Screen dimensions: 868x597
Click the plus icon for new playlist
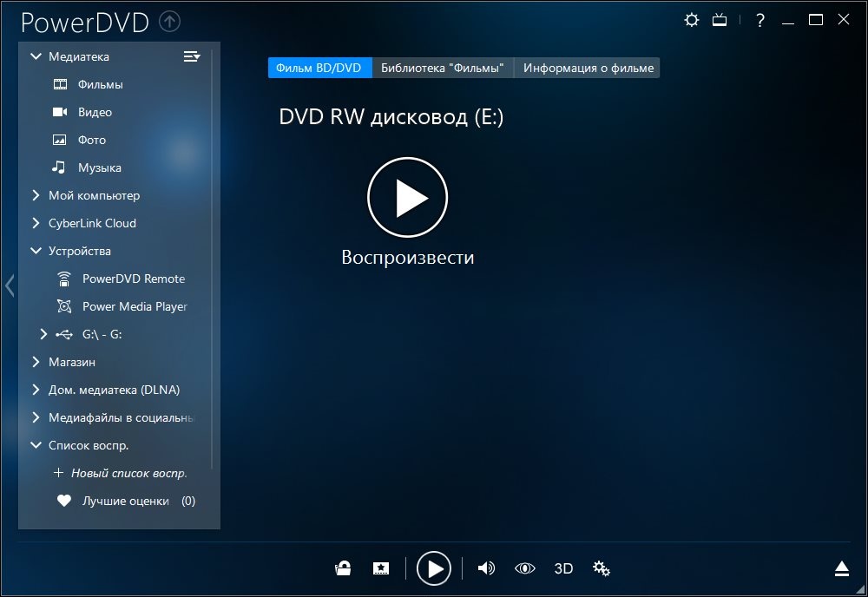[58, 473]
